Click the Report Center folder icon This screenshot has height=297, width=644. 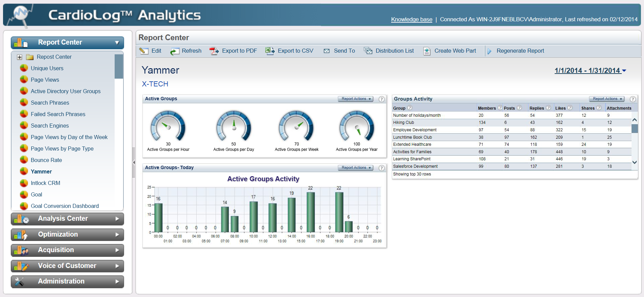(30, 57)
